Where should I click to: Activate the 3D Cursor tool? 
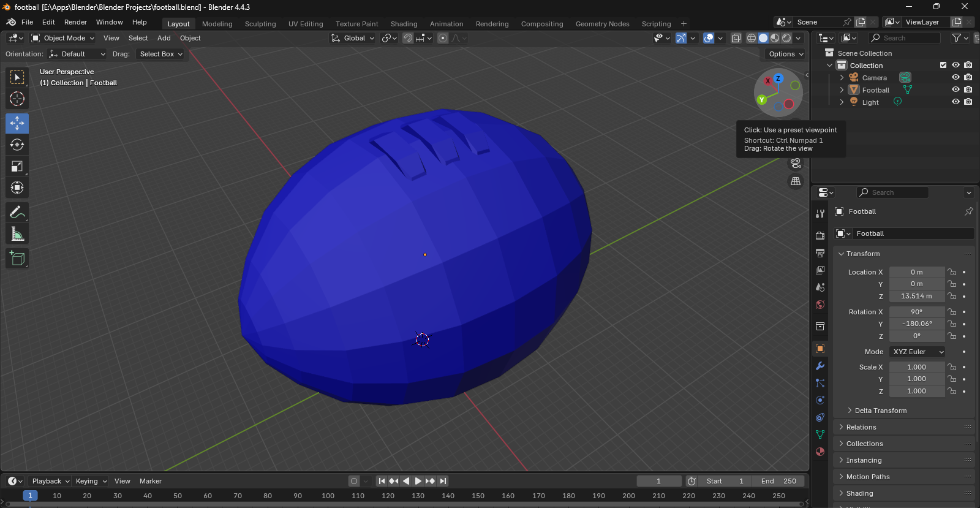17,99
